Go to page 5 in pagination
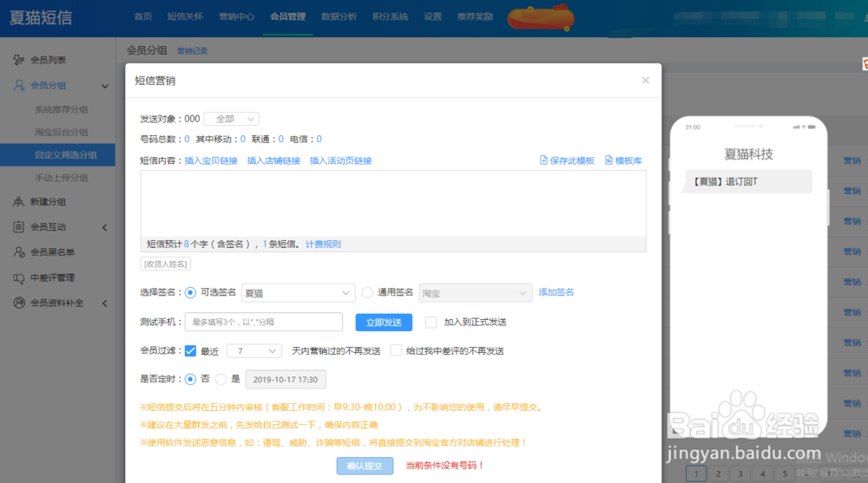 (x=785, y=473)
